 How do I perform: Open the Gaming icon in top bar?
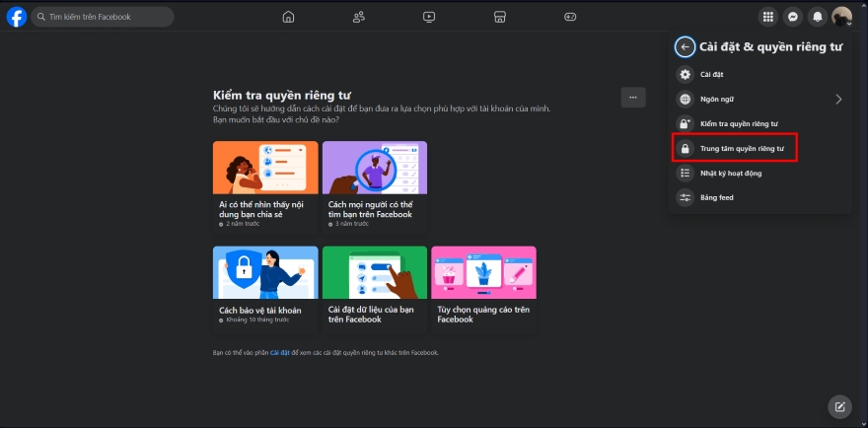tap(569, 17)
